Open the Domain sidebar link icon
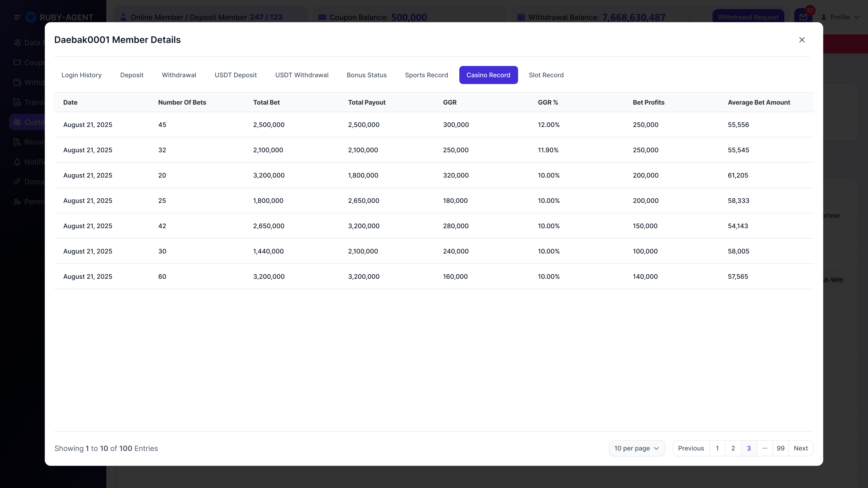Image resolution: width=868 pixels, height=488 pixels. (17, 182)
